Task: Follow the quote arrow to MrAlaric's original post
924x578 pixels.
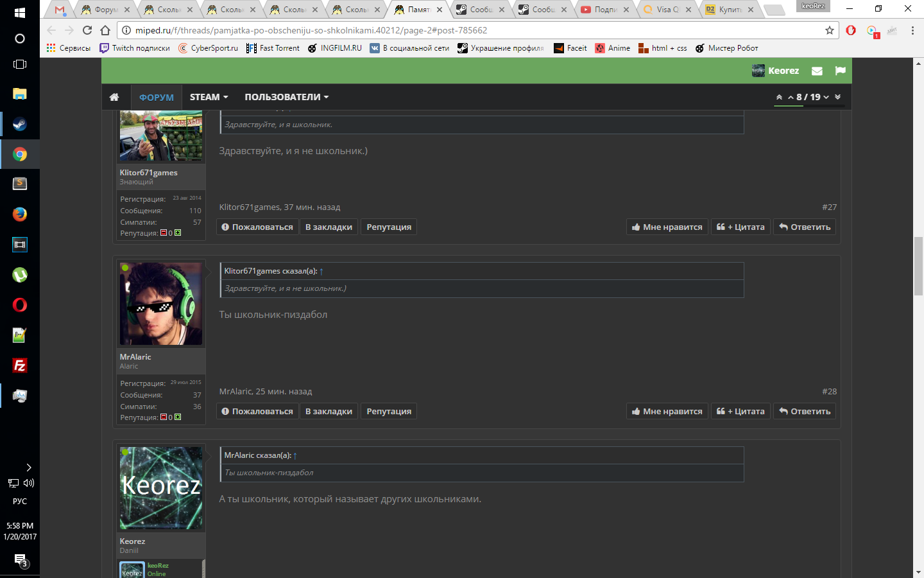Action: tap(295, 455)
